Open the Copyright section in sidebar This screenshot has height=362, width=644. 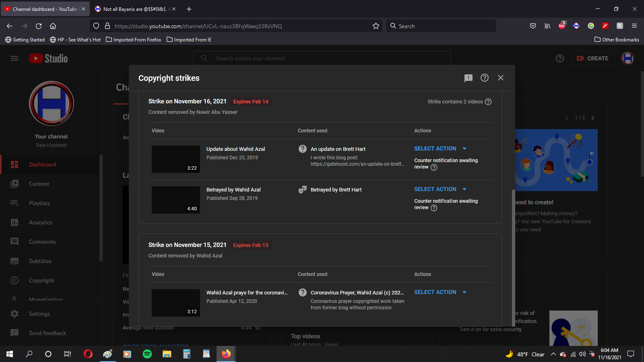click(x=41, y=280)
